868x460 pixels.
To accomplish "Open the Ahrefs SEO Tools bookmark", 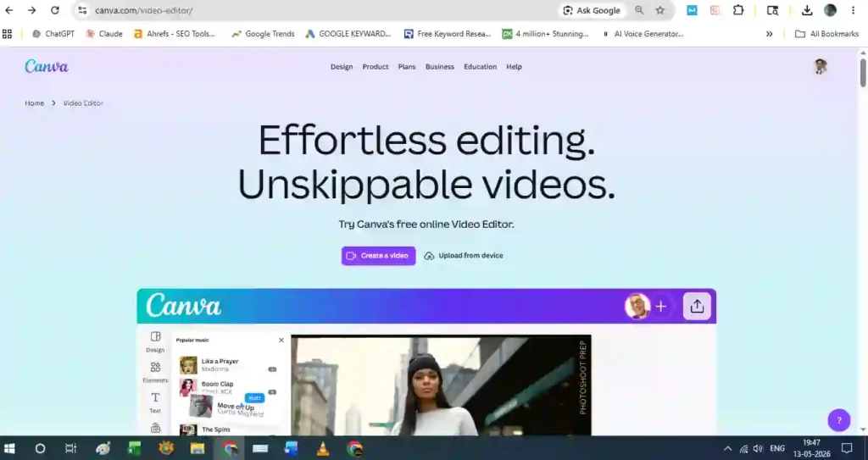I will point(175,34).
